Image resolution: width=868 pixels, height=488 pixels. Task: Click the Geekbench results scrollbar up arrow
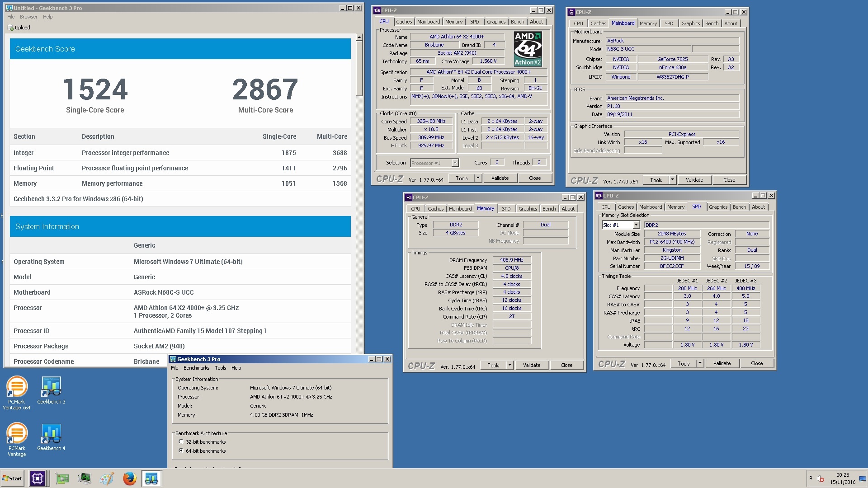(359, 38)
